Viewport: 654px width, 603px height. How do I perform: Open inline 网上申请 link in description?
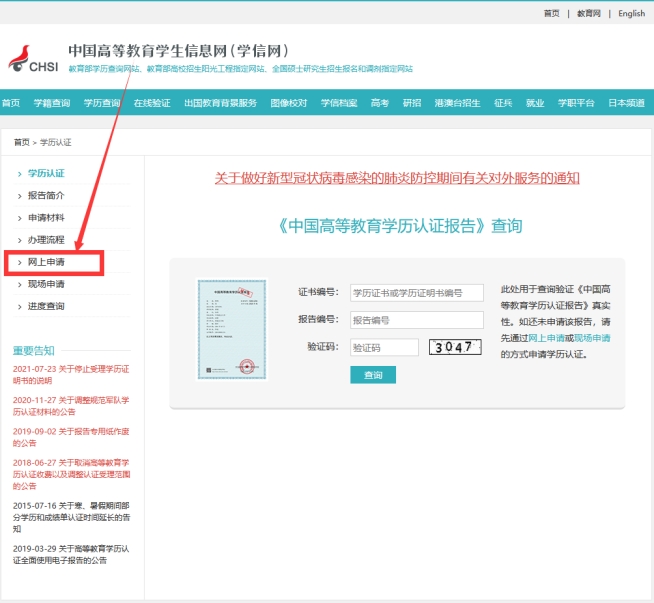pos(546,338)
